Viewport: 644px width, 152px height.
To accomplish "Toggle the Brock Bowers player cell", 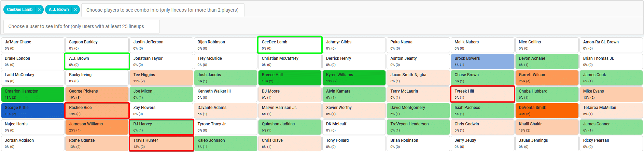I will click(482, 61).
